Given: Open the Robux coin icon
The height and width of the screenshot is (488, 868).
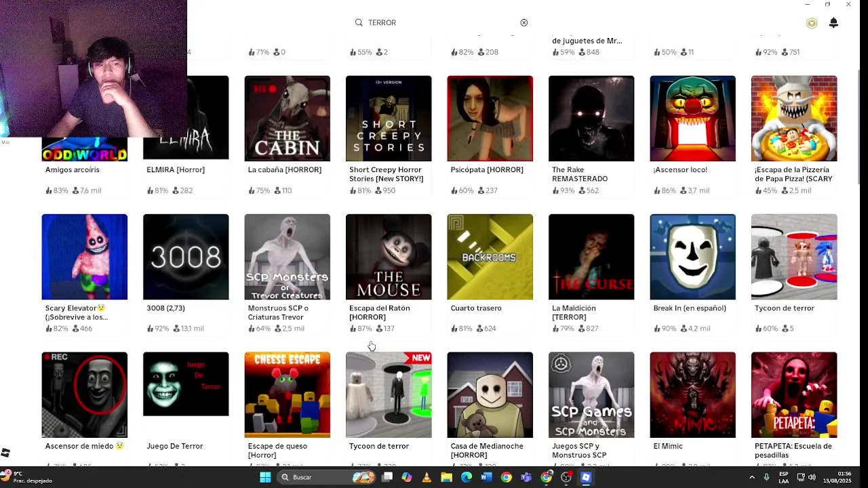Looking at the screenshot, I should click(812, 23).
